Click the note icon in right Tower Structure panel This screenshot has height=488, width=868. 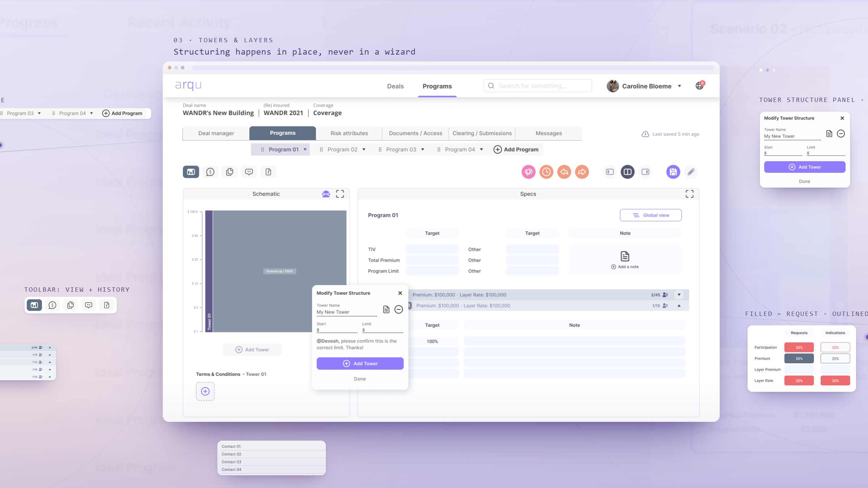click(829, 134)
